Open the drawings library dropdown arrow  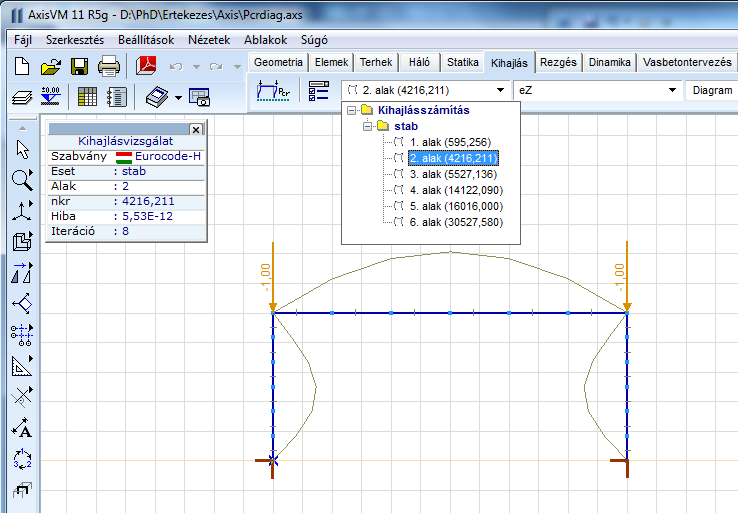(x=178, y=97)
